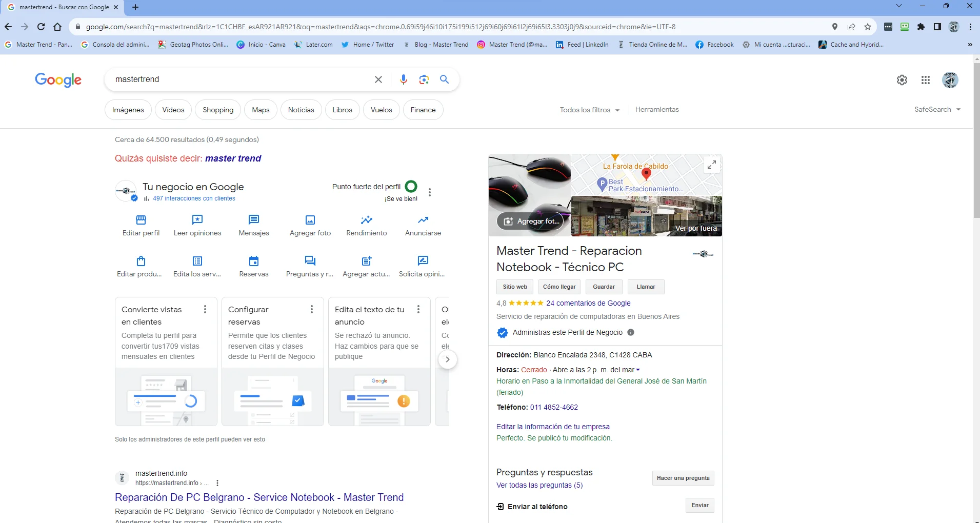Screen dimensions: 980x523
Task: Click Herramientas button
Action: (x=657, y=109)
